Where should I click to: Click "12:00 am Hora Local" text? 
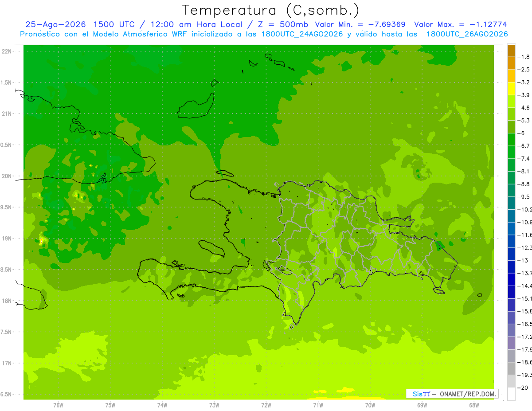[x=196, y=24]
